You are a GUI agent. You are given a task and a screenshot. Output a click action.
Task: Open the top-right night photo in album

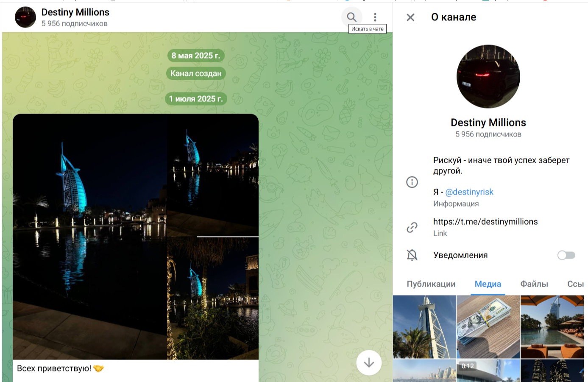pyautogui.click(x=212, y=175)
